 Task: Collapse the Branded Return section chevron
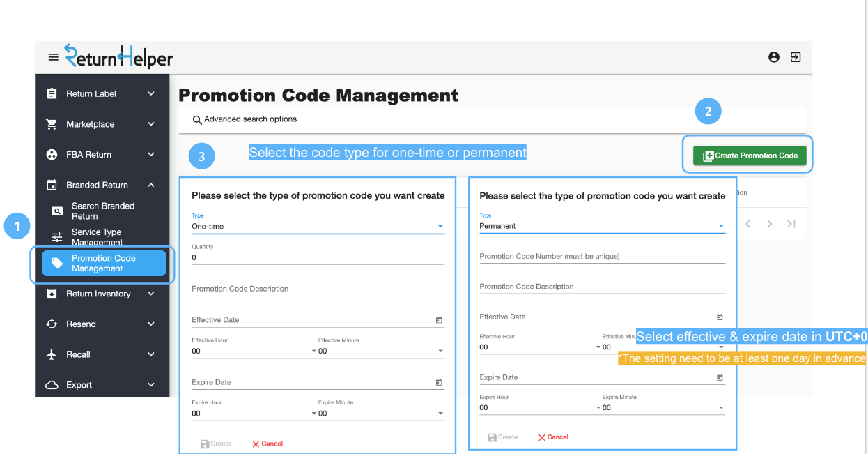coord(150,185)
